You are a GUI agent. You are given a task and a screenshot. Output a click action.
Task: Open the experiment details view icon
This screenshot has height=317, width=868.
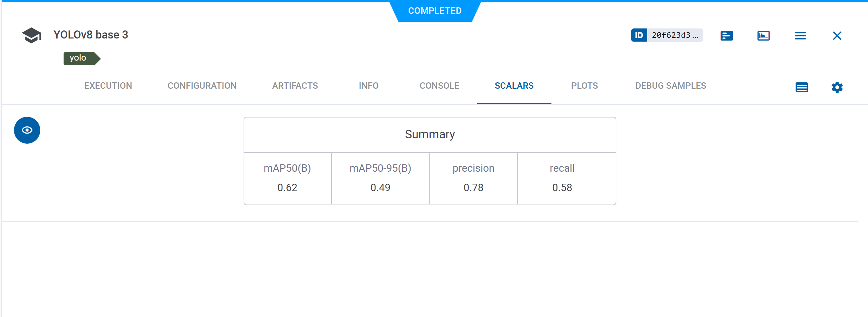click(x=726, y=35)
